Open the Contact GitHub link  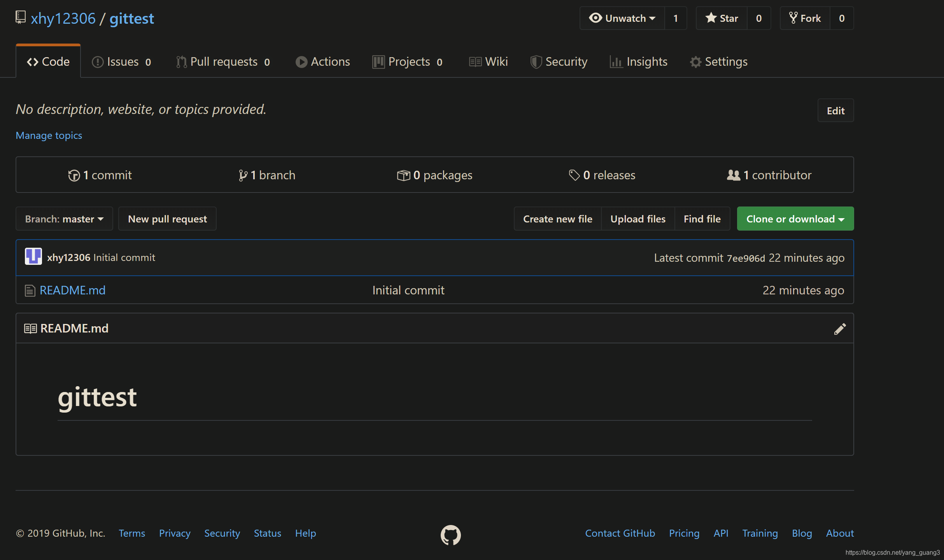click(620, 533)
